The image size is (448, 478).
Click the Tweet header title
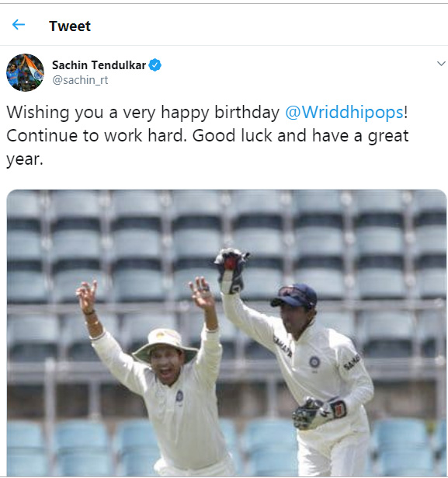70,26
